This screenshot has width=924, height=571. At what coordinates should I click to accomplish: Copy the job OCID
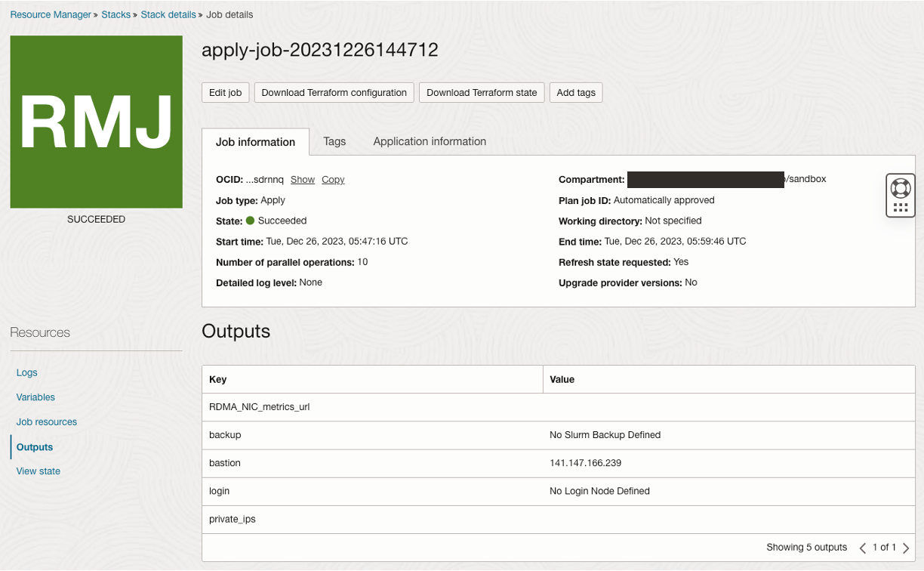[x=333, y=180]
